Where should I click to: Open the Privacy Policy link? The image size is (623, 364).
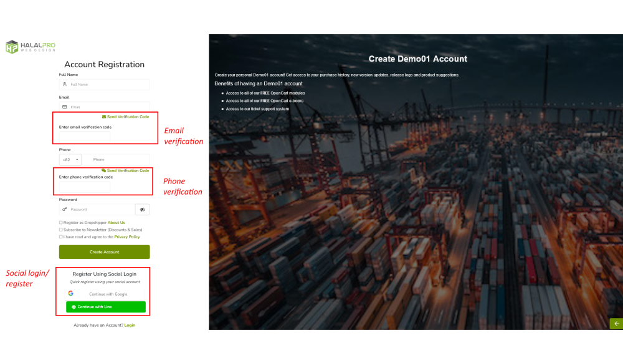coord(127,237)
